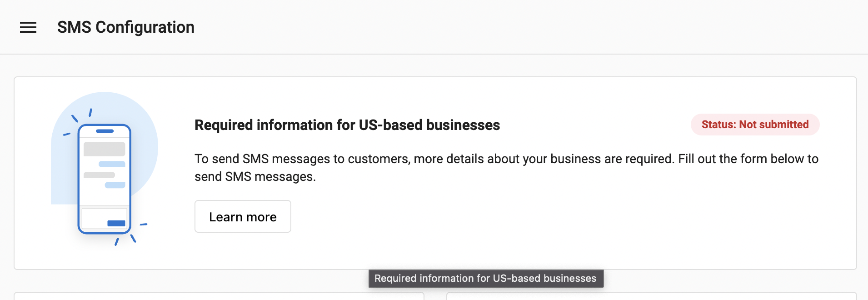Click the message input box in phone illustration

pos(104,219)
